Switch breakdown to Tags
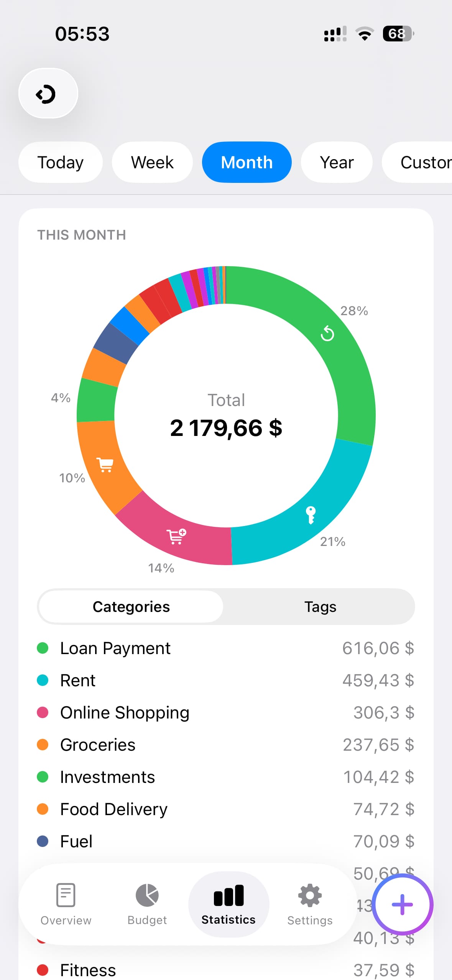Screen dimensions: 452x980 pos(320,607)
